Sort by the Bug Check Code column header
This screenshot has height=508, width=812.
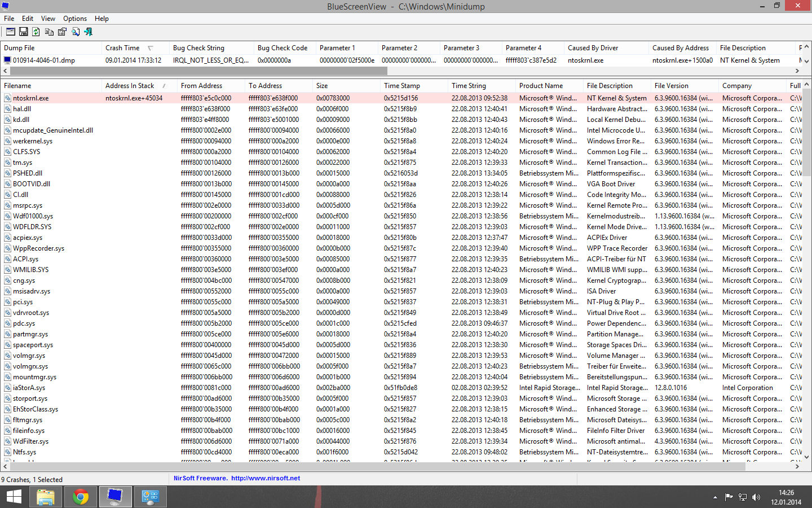click(x=285, y=48)
